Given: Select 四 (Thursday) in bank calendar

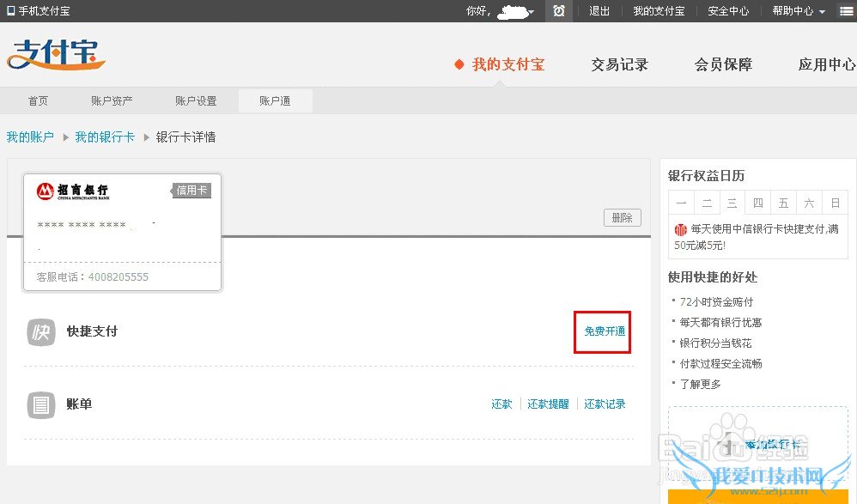Looking at the screenshot, I should (758, 203).
